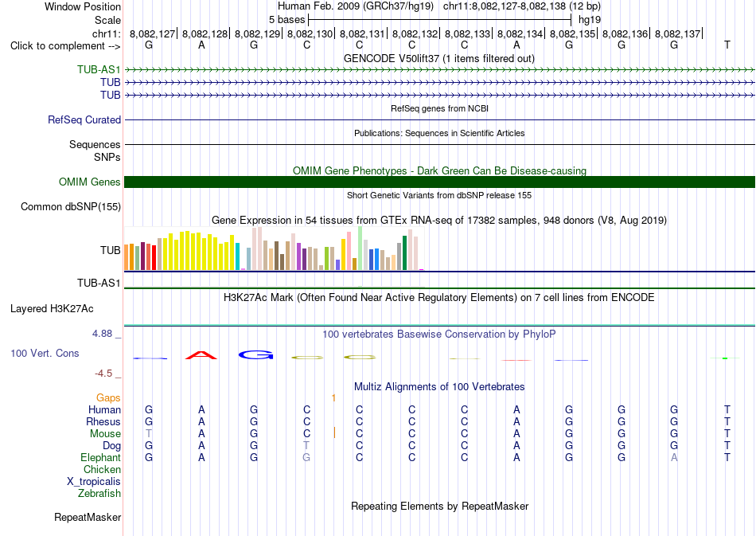Click the faded A in the Elephant alignment row
This screenshot has width=756, height=536.
click(x=674, y=457)
